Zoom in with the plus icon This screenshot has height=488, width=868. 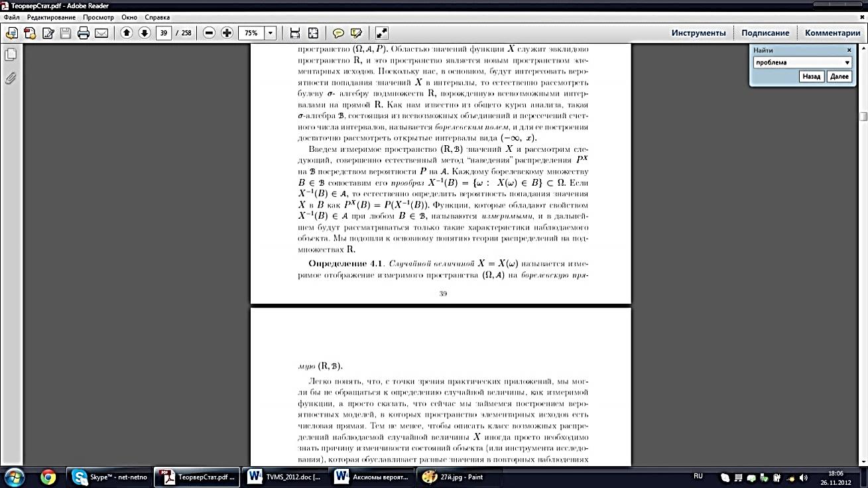[227, 32]
